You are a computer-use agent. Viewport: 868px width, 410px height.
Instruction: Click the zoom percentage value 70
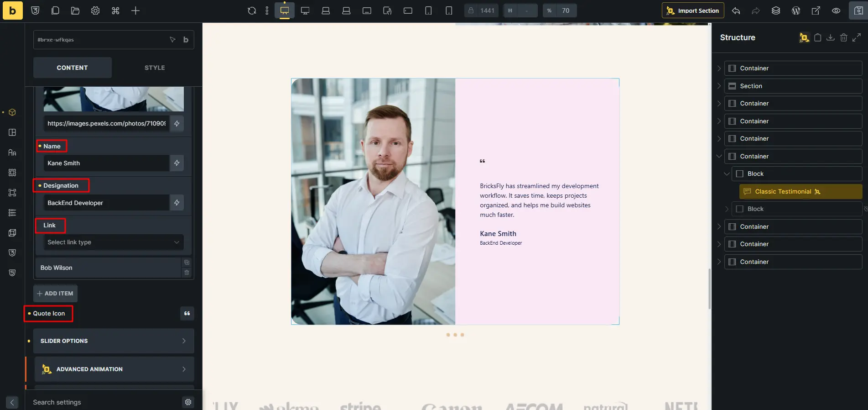click(566, 11)
